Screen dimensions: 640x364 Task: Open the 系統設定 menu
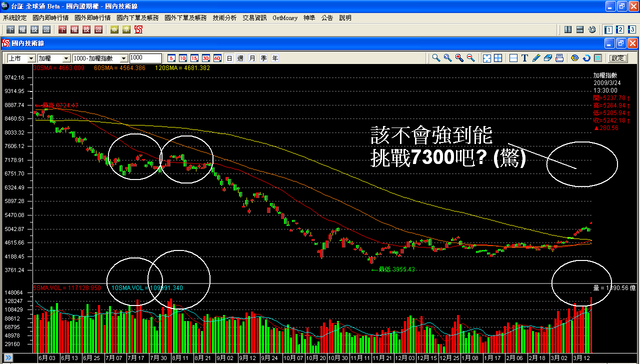click(15, 18)
